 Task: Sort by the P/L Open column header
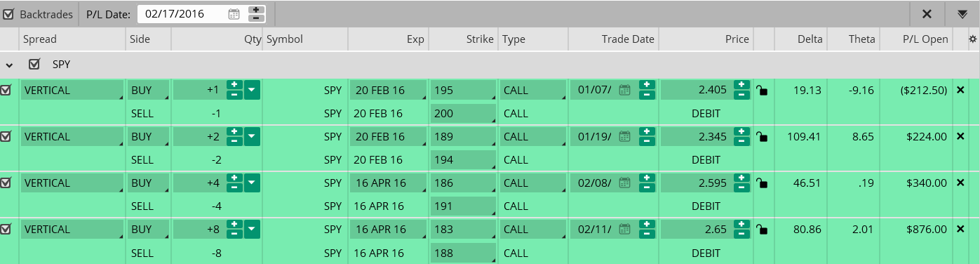(926, 39)
